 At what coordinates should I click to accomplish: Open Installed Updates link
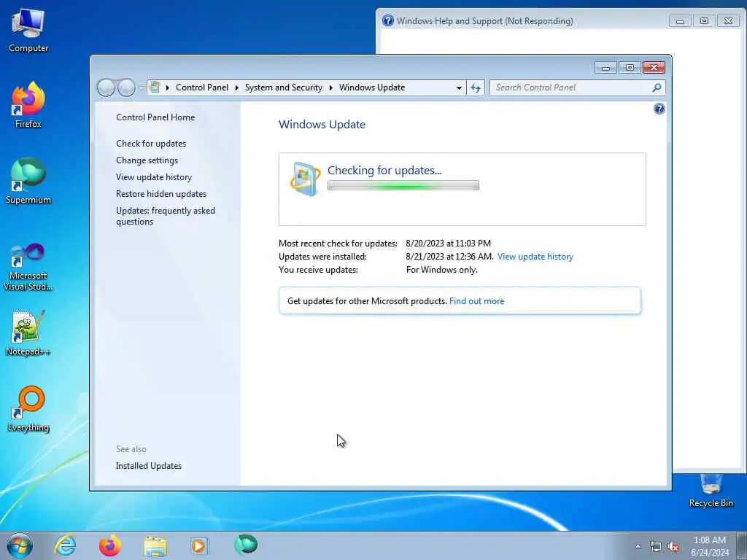point(149,466)
